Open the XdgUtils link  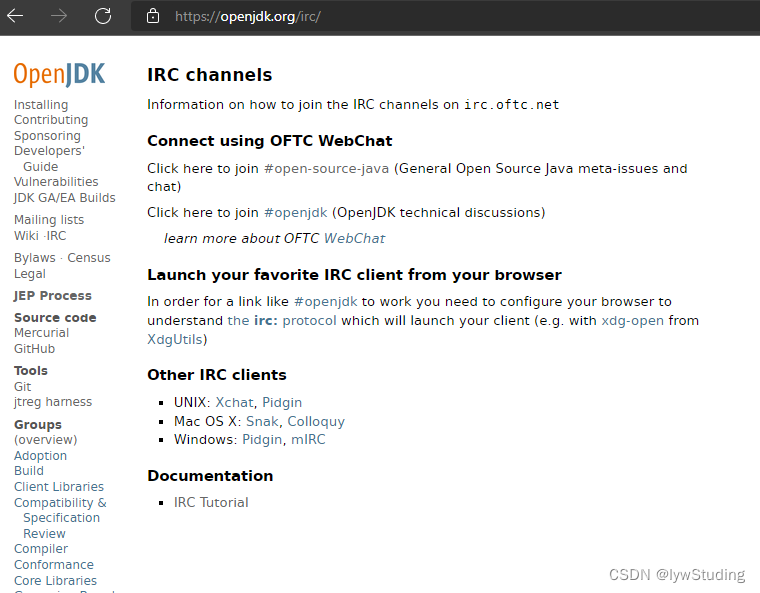(175, 339)
